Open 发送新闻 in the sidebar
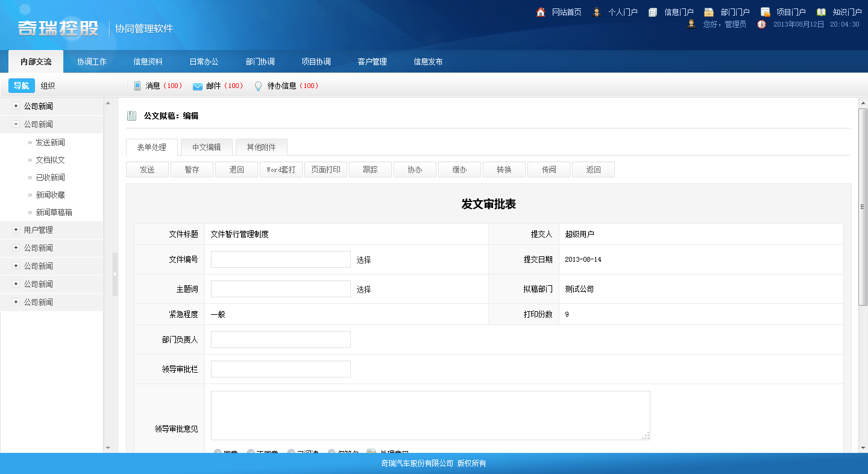 tap(50, 142)
